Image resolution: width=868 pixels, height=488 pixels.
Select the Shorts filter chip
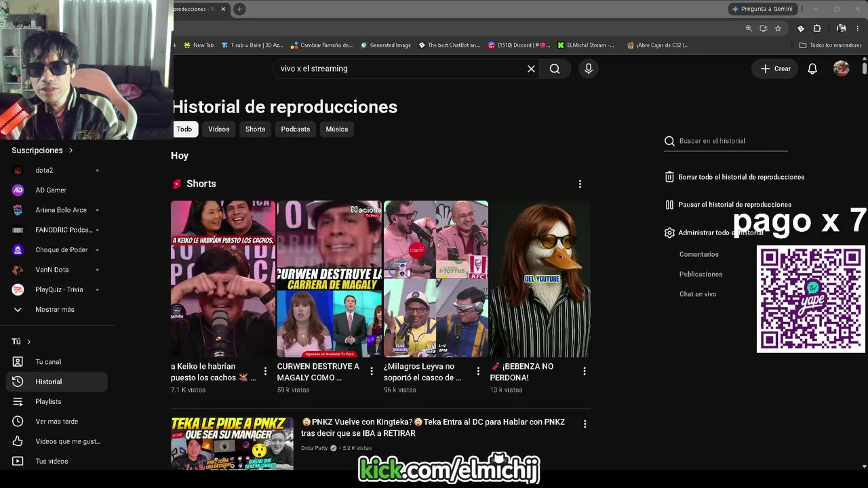click(256, 129)
